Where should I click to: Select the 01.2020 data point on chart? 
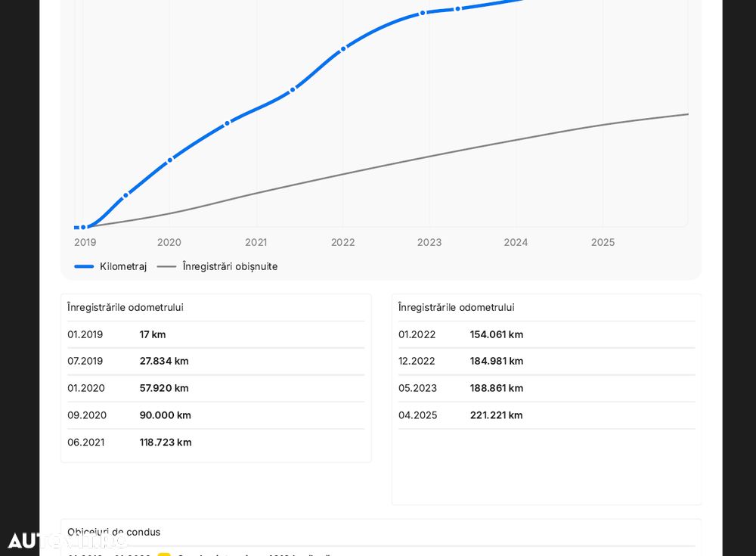(169, 160)
